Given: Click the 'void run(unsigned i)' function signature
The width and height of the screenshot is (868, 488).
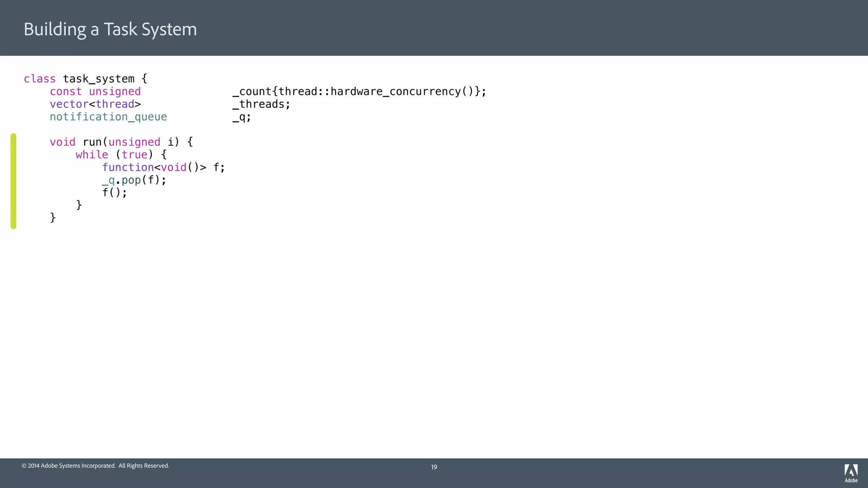Looking at the screenshot, I should (x=114, y=142).
